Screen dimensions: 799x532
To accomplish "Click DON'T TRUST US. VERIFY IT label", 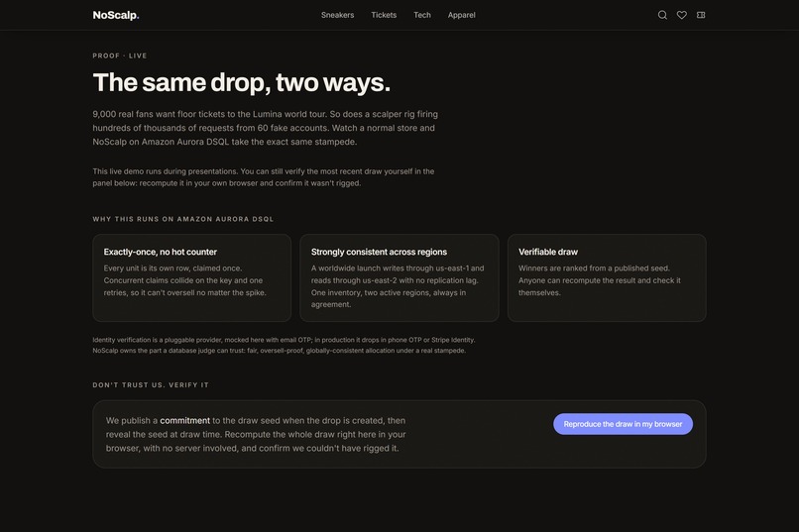I will click(x=151, y=385).
